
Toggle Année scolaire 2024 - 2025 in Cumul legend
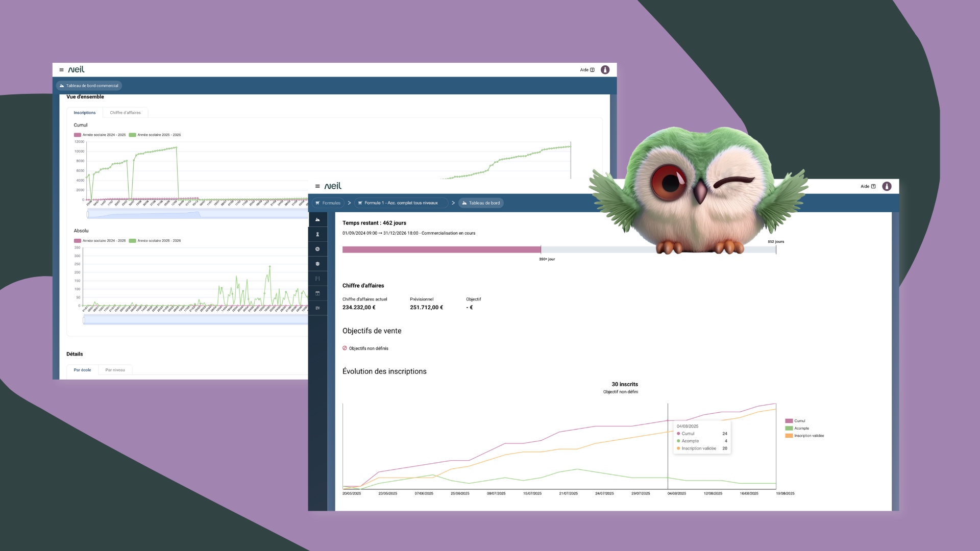pos(100,135)
